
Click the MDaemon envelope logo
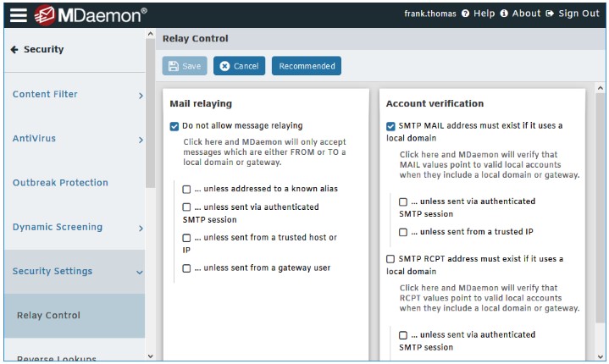tap(44, 15)
